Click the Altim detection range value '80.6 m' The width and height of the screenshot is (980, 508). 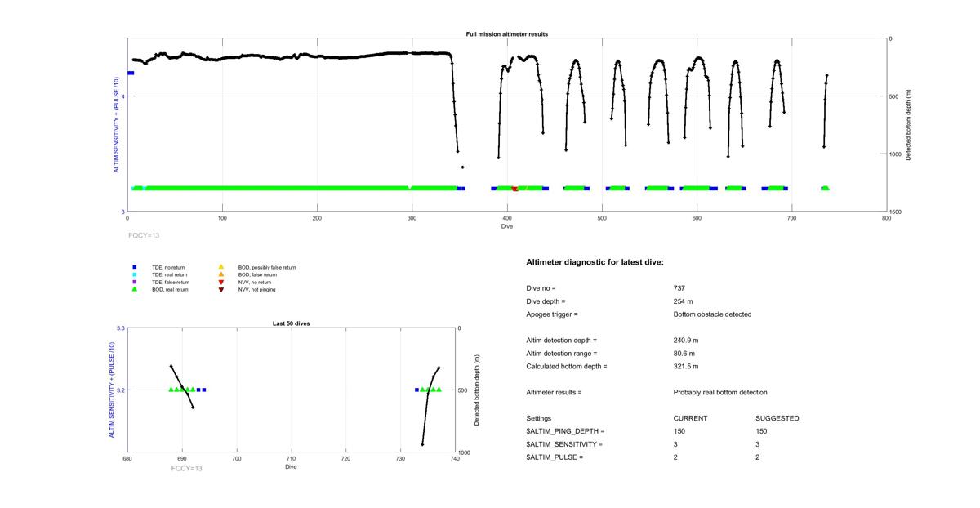(684, 353)
